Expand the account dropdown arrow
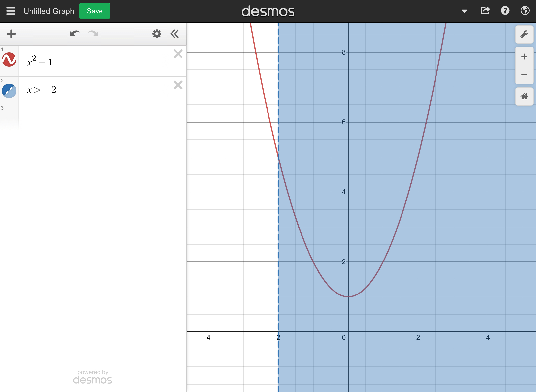This screenshot has height=392, width=536. pyautogui.click(x=464, y=11)
